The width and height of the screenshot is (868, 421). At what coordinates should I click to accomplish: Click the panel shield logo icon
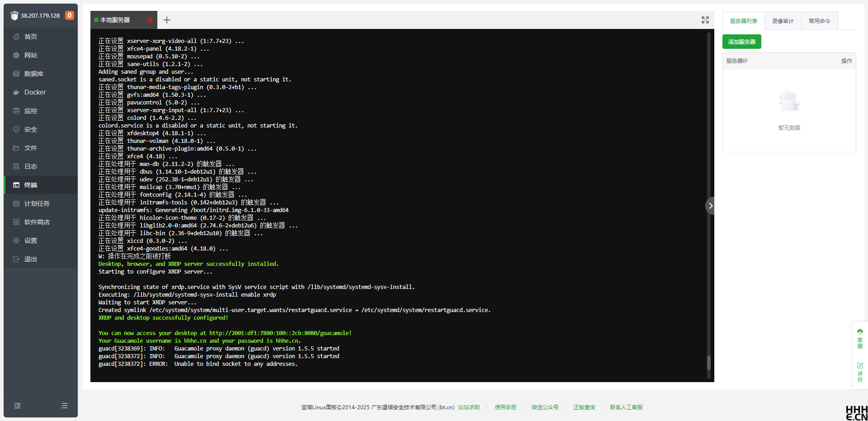coord(14,15)
